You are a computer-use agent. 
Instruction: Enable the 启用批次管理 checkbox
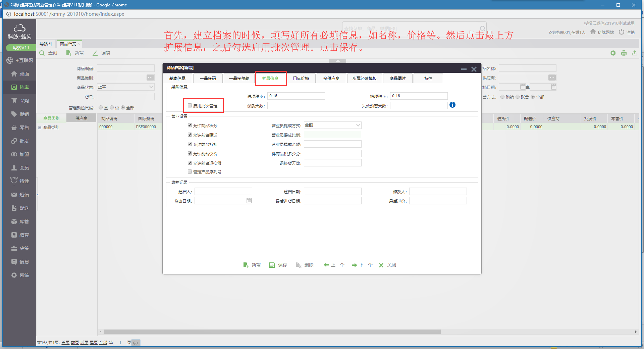[190, 105]
